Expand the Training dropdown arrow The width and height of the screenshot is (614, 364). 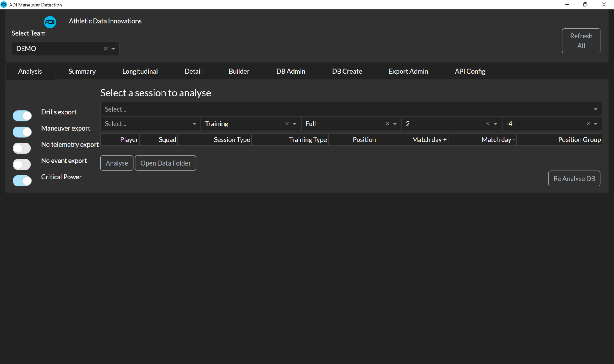[295, 124]
